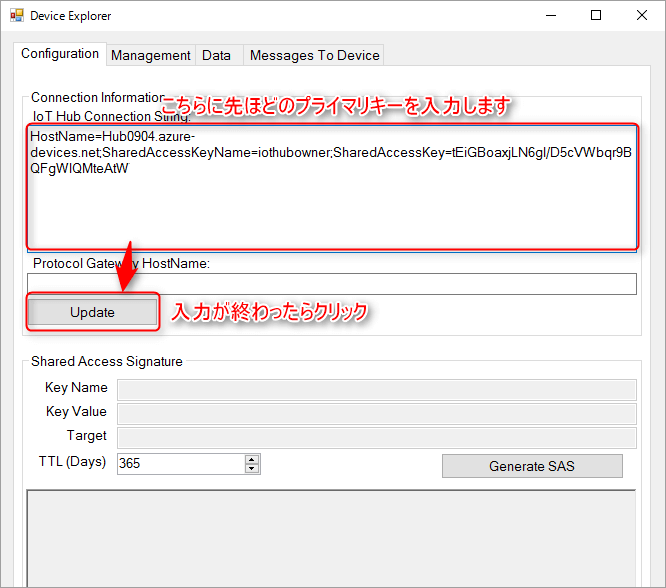Screen dimensions: 666x588
Task: Increase TTL days with the up arrow
Action: [x=252, y=459]
